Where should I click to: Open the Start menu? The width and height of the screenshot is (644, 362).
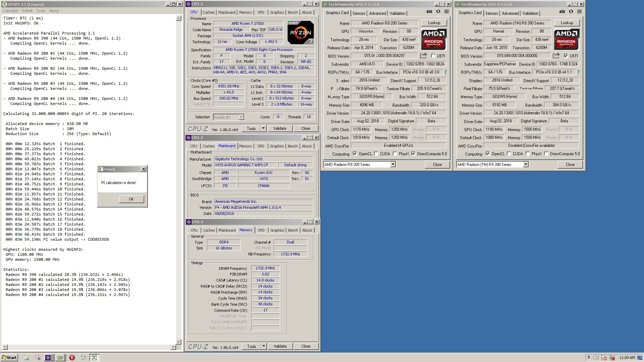click(9, 358)
